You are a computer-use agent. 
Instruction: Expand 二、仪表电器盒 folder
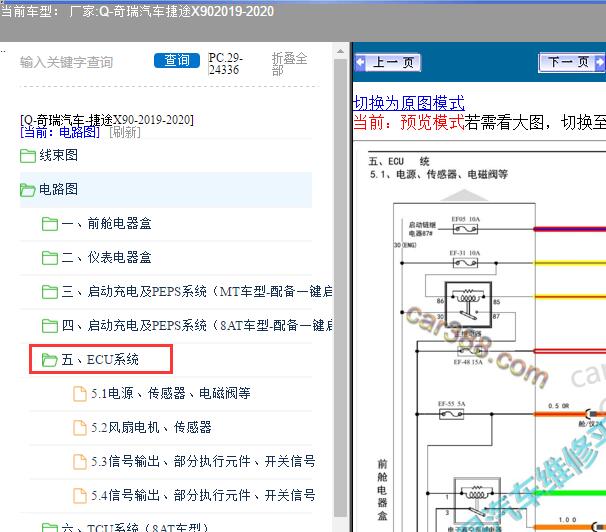[106, 257]
